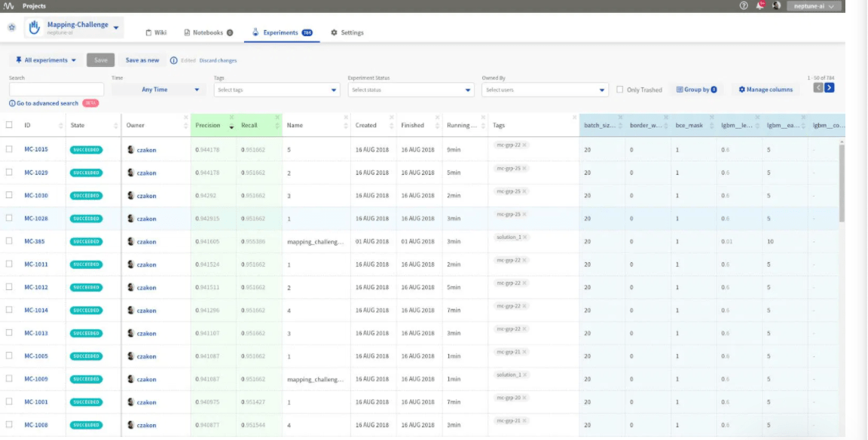Click inside the Search field
This screenshot has height=440, width=868.
point(57,90)
